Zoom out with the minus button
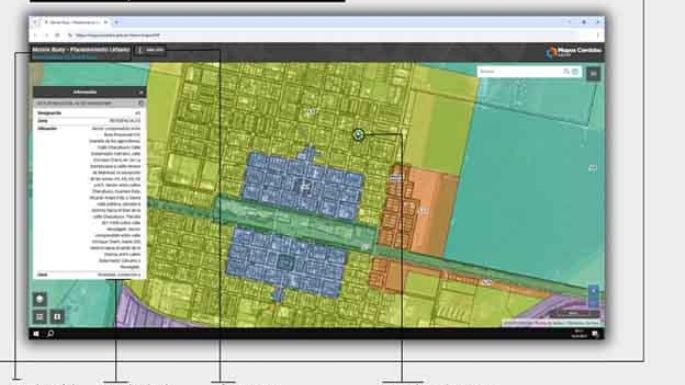Screen dimensions: 685x385 pos(593,302)
